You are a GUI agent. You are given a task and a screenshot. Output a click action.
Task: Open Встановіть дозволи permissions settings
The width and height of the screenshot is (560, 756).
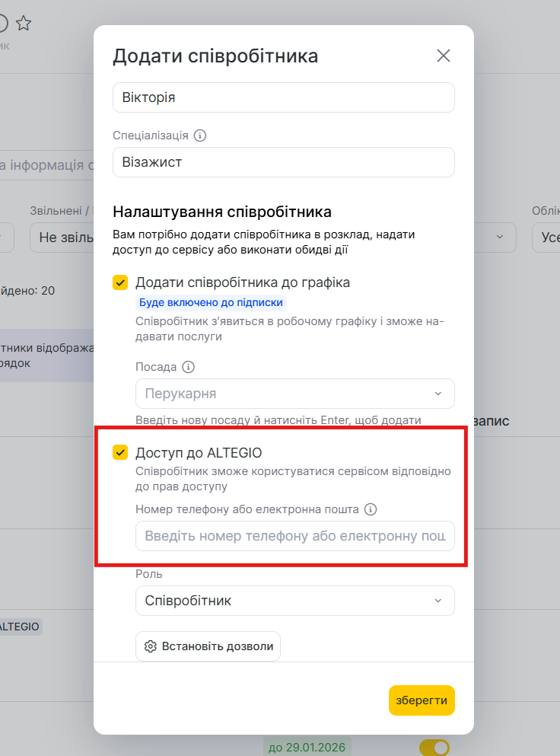pyautogui.click(x=208, y=646)
